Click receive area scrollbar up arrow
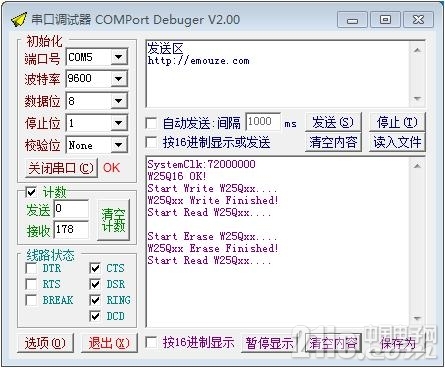Screen dimensions: 445x368 [417, 166]
